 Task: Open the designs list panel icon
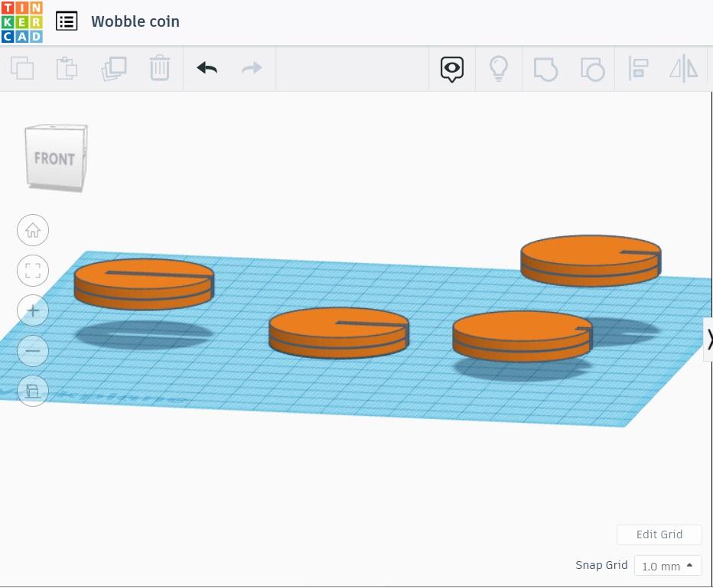[67, 21]
